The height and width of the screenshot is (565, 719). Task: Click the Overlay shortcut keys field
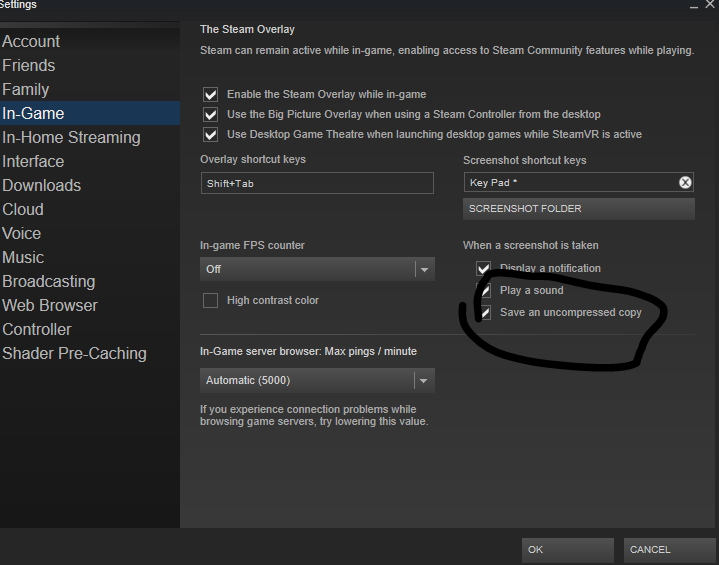[317, 183]
